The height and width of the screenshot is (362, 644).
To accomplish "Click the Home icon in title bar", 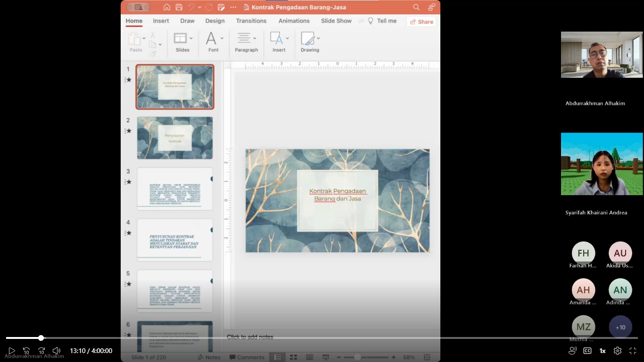I will (x=166, y=7).
